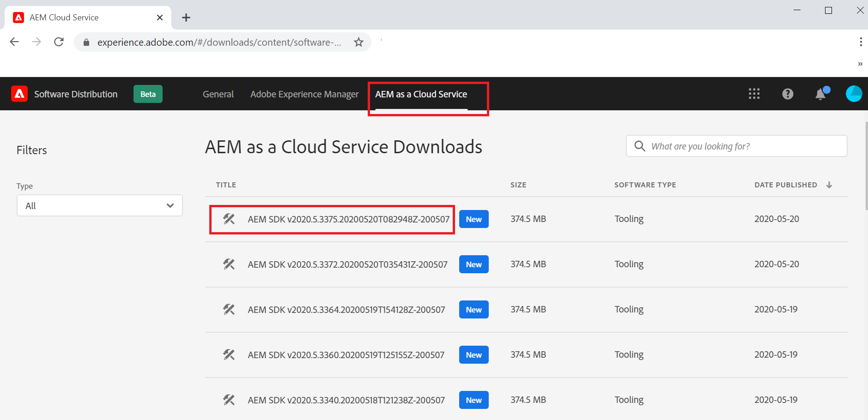Switch to the General tab
This screenshot has height=420, width=868.
[x=218, y=94]
